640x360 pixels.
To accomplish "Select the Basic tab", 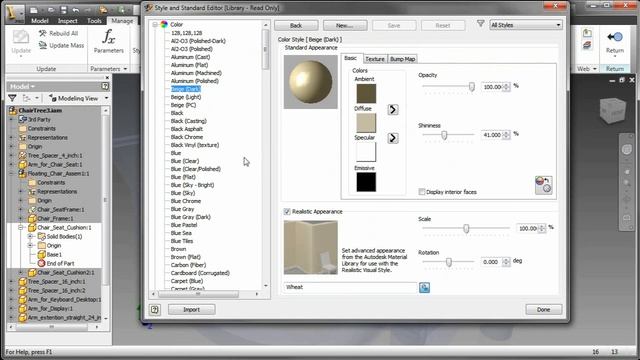I will click(351, 58).
